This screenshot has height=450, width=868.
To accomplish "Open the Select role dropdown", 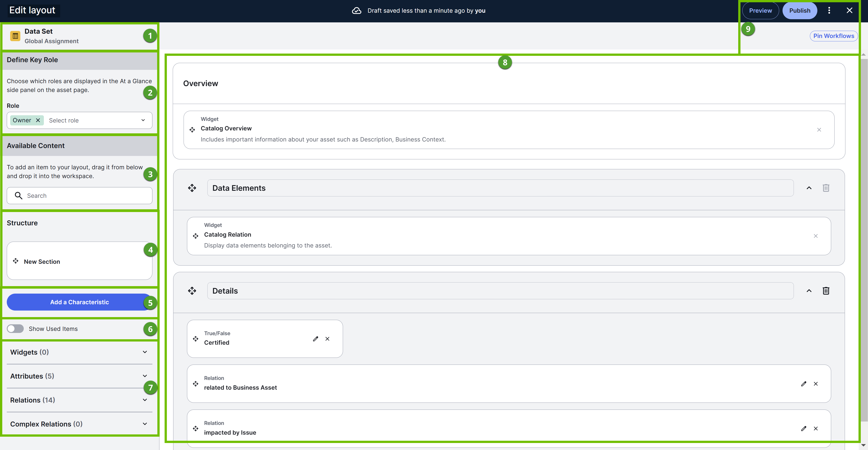I will pyautogui.click(x=143, y=120).
